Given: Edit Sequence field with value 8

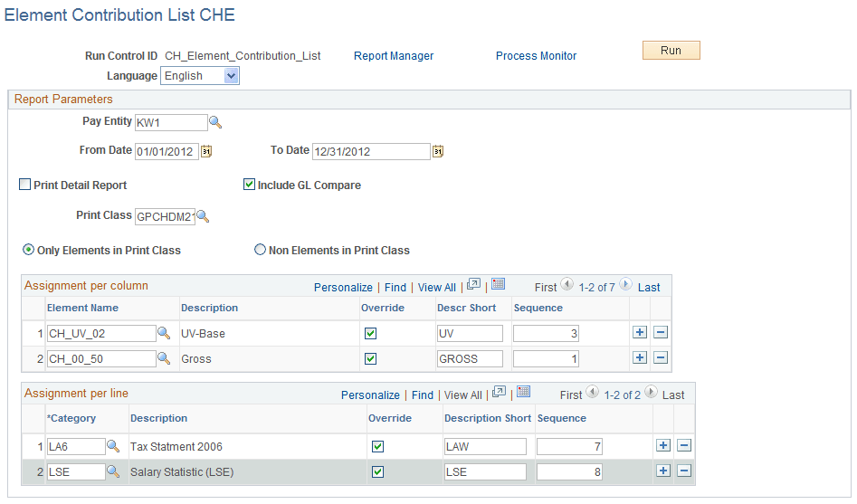Looking at the screenshot, I should pos(569,471).
